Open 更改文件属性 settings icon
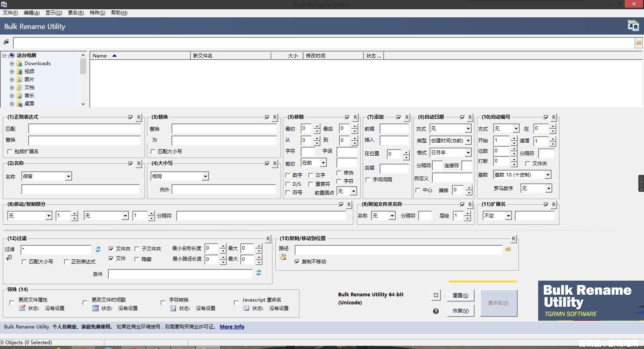The width and height of the screenshot is (644, 349). tap(23, 308)
